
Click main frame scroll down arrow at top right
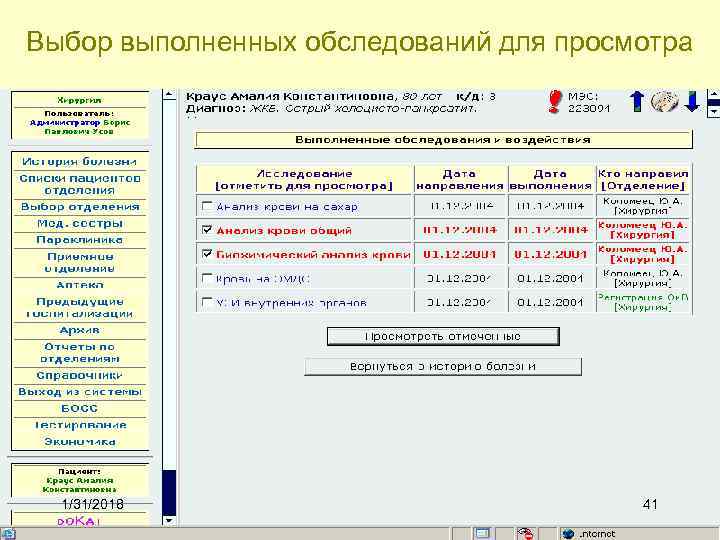[714, 111]
